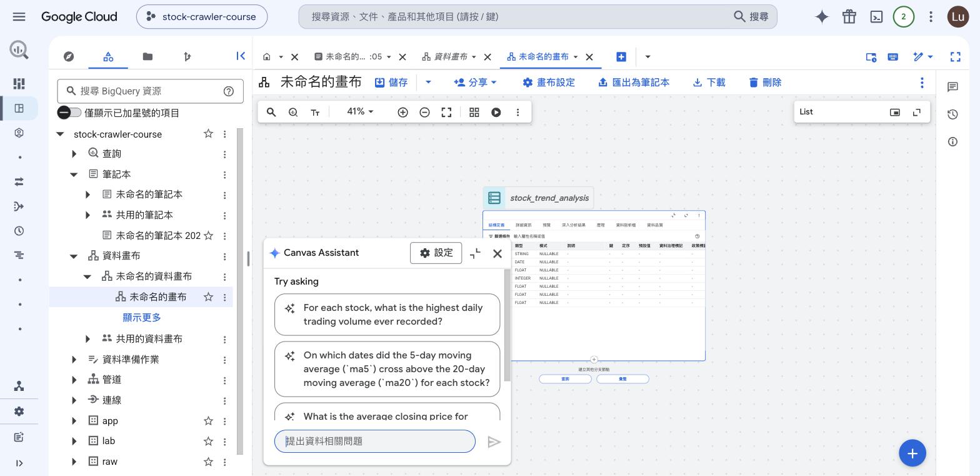Click the Canvas Assistant suggestions scrollbar

(x=507, y=325)
